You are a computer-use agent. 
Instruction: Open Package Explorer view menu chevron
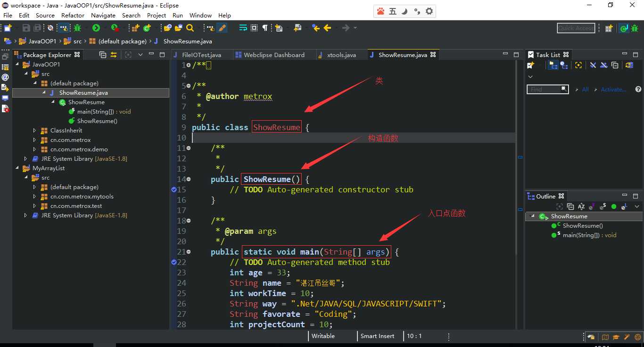(x=140, y=55)
